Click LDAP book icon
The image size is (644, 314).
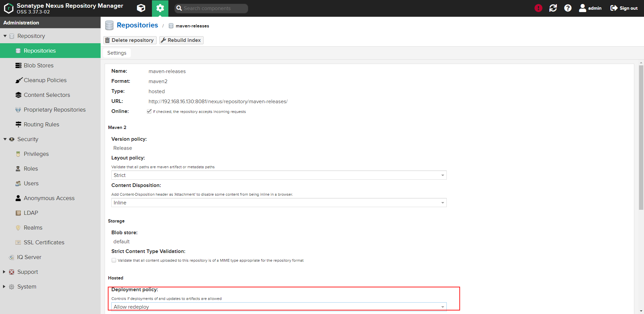coord(18,213)
